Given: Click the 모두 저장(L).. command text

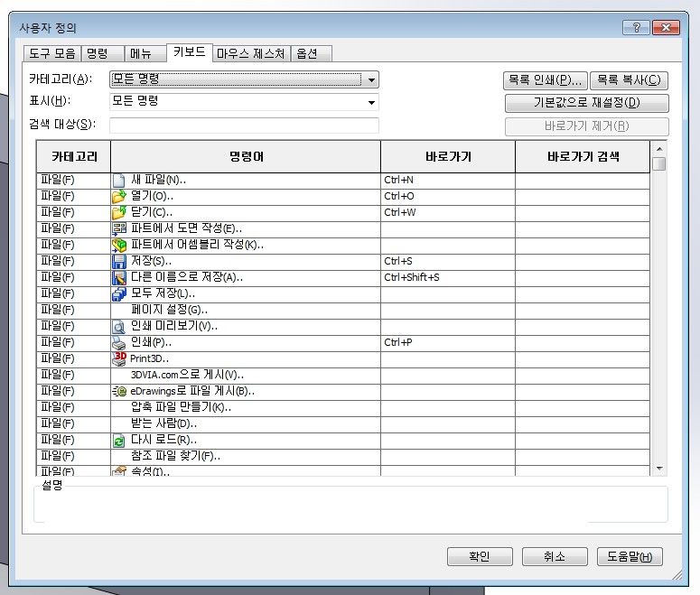Looking at the screenshot, I should pyautogui.click(x=163, y=293).
